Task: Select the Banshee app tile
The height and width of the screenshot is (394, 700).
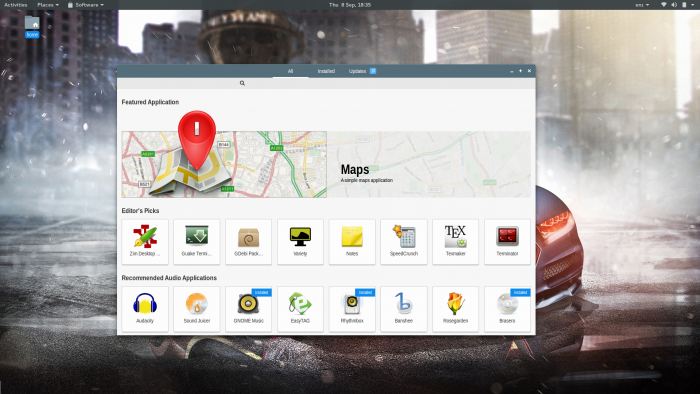Action: [x=404, y=309]
